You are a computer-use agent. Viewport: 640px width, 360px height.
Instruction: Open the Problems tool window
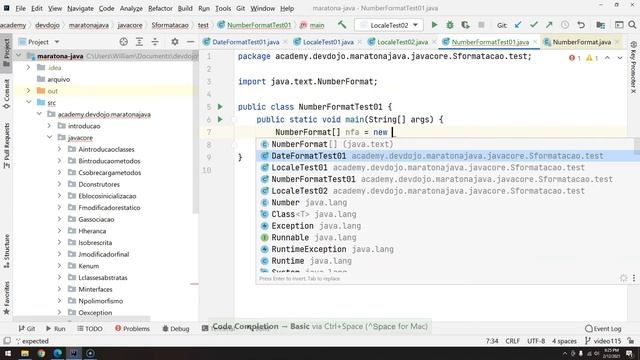click(x=132, y=328)
